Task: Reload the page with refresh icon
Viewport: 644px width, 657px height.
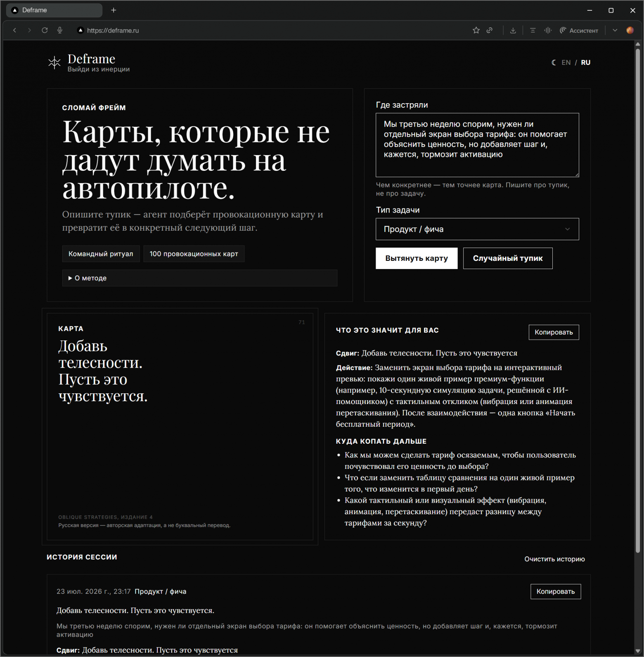Action: pyautogui.click(x=45, y=30)
